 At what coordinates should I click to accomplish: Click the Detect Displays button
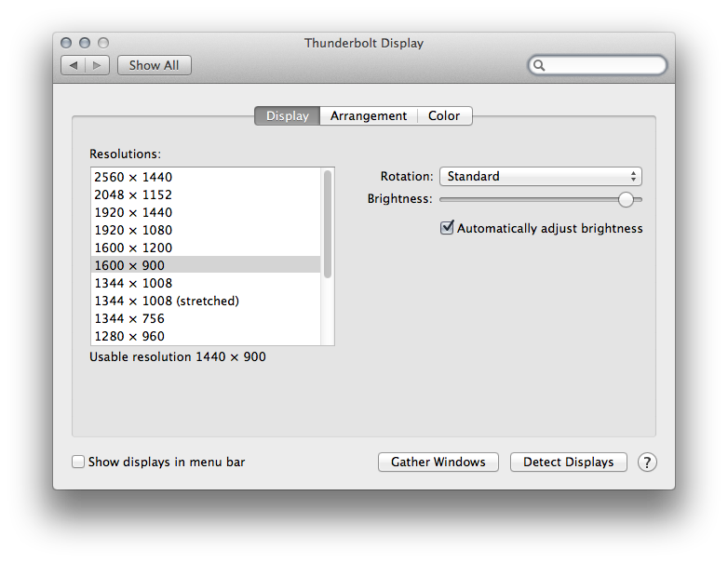pos(568,462)
